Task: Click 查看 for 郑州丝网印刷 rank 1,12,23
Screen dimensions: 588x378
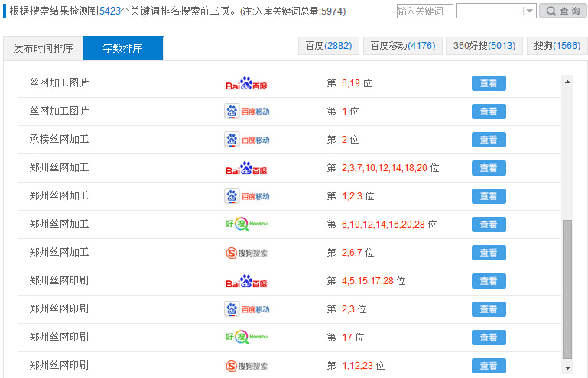Action: pyautogui.click(x=489, y=366)
